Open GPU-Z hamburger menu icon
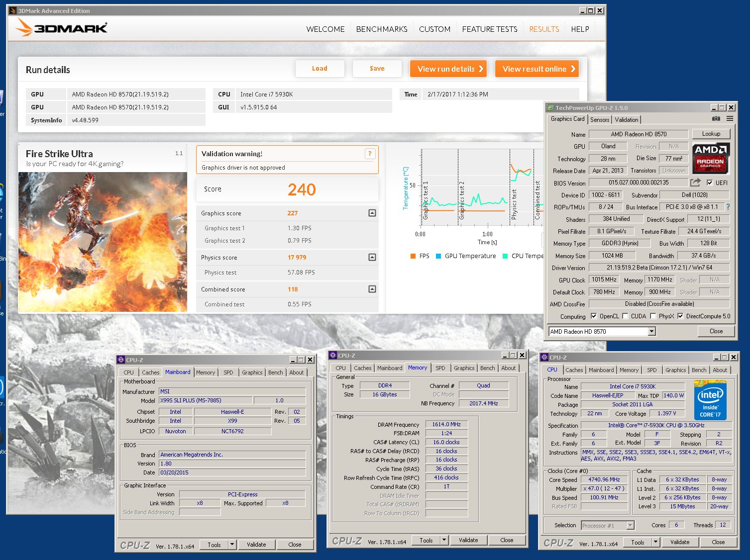Screen dimensions: 750x560 730,119
